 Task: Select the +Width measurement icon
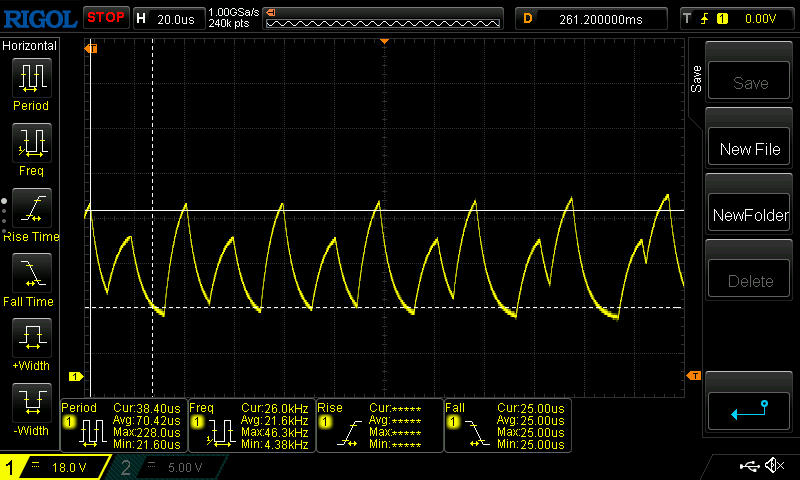31,338
